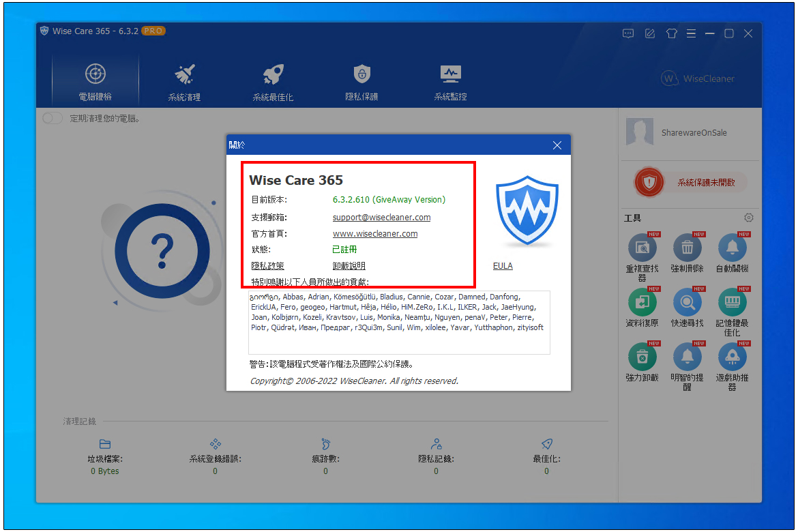Launch 遊戲助推器 game booster tool
798x532 pixels.
coord(733,366)
